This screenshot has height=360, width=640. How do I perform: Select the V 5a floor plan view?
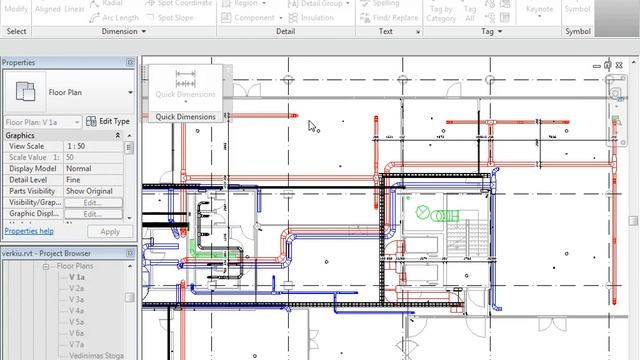tap(76, 322)
